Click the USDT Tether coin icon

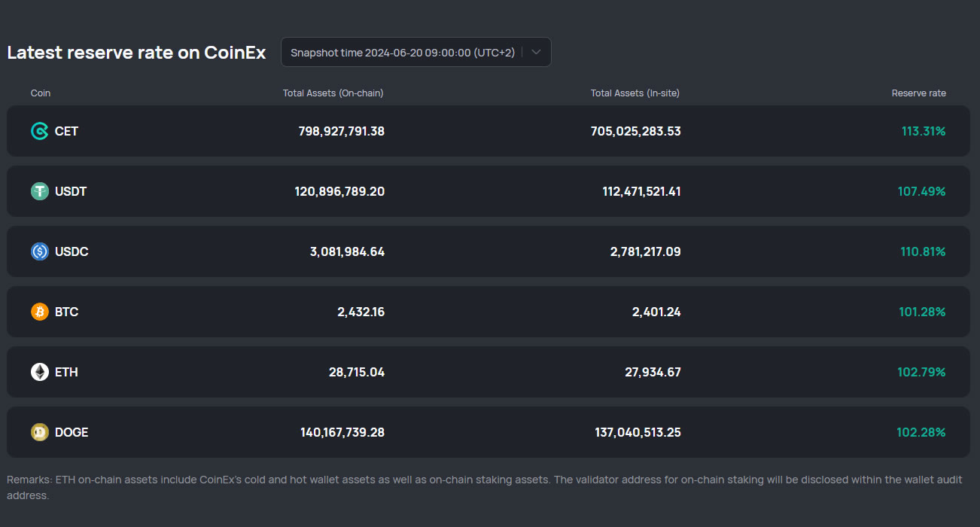(x=39, y=191)
